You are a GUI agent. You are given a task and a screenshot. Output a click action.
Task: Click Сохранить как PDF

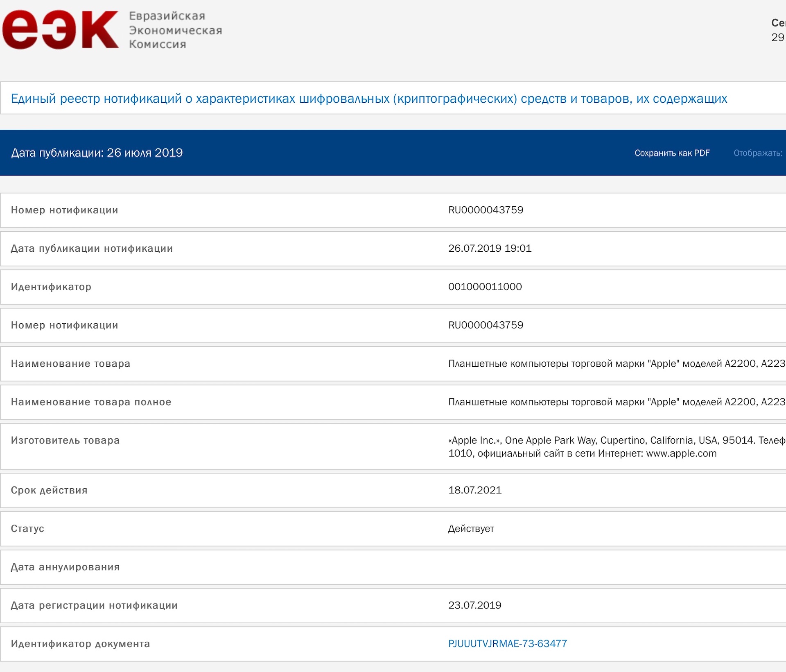672,153
